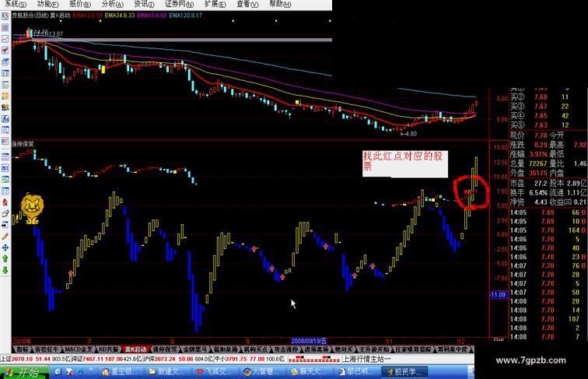Click the red candlestick sidebar icon
Viewport: 588px width, 379px height.
pyautogui.click(x=5, y=50)
